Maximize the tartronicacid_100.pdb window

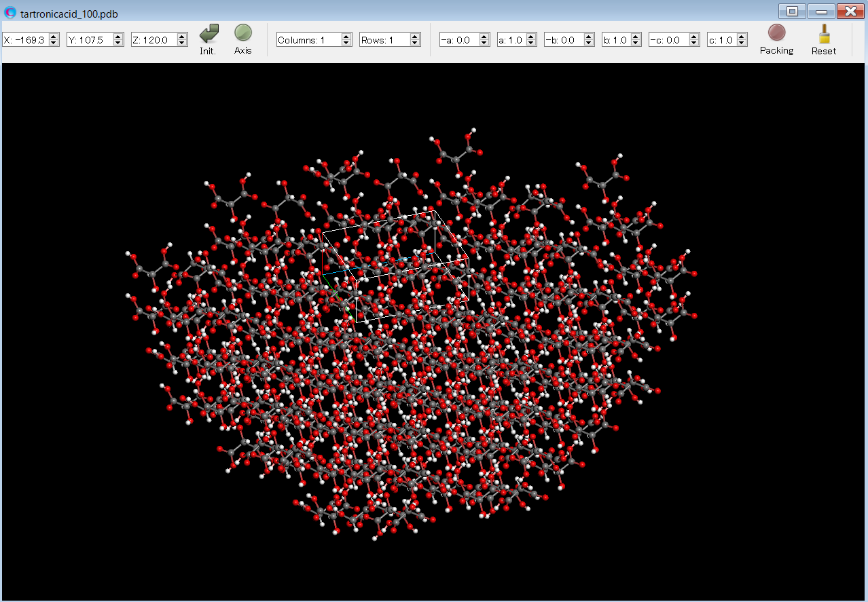(791, 12)
